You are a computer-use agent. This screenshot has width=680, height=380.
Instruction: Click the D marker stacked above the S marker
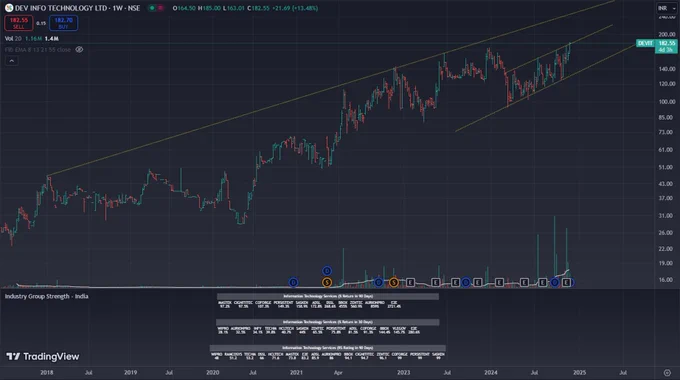(x=327, y=271)
